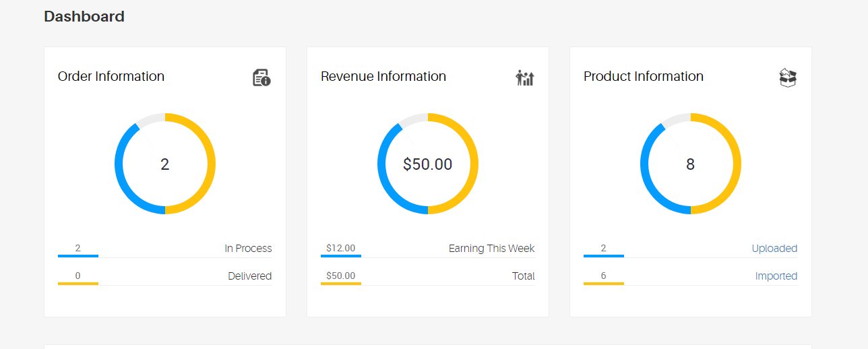This screenshot has width=868, height=349.
Task: Click the $50.00 value in revenue donut
Action: coord(428,164)
